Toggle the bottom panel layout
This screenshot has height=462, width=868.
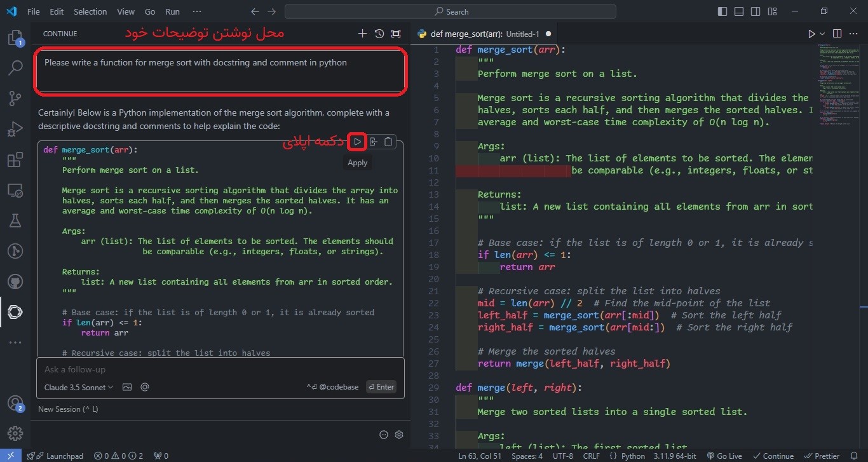tap(739, 11)
